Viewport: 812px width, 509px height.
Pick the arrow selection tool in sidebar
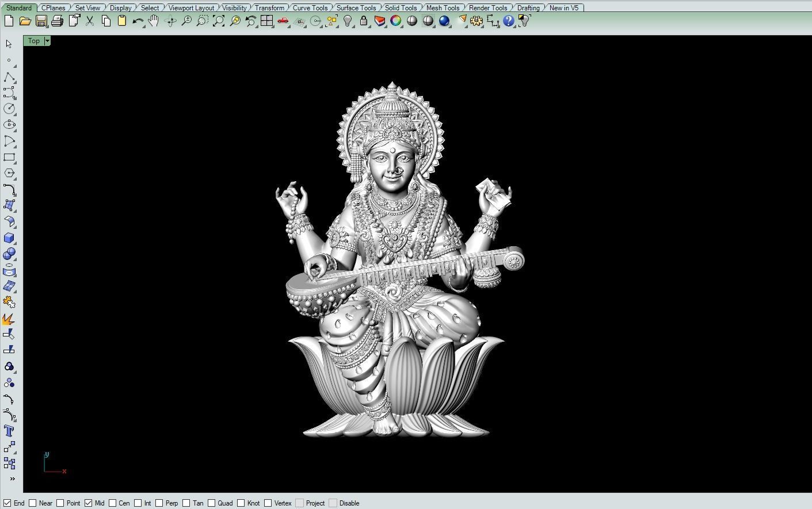[9, 44]
